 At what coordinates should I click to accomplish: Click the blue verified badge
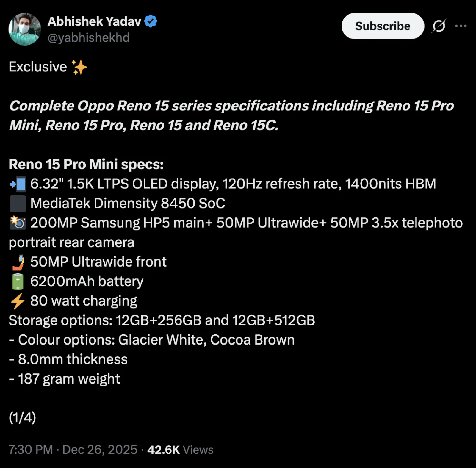pos(151,21)
